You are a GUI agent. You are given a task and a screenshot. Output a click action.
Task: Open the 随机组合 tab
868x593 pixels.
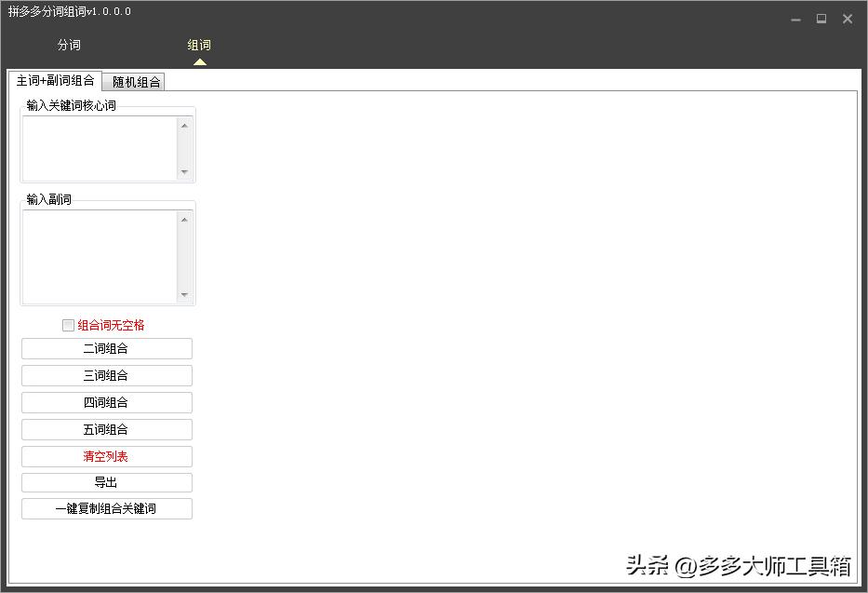click(135, 82)
